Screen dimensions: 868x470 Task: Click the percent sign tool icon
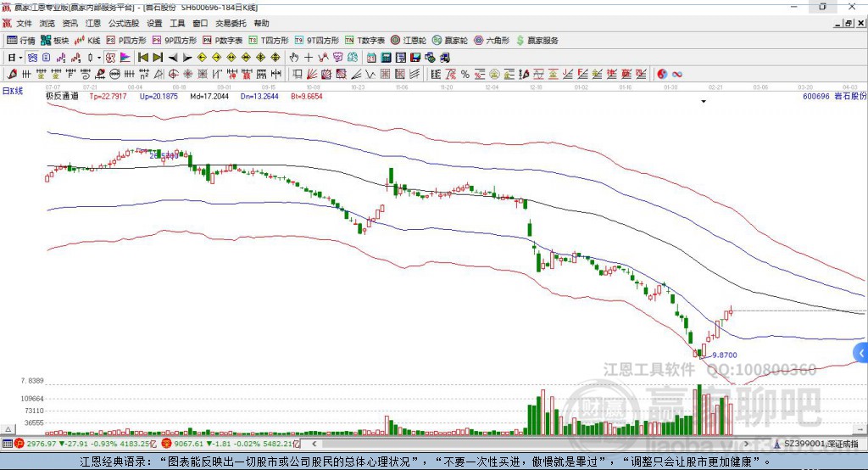pyautogui.click(x=465, y=74)
